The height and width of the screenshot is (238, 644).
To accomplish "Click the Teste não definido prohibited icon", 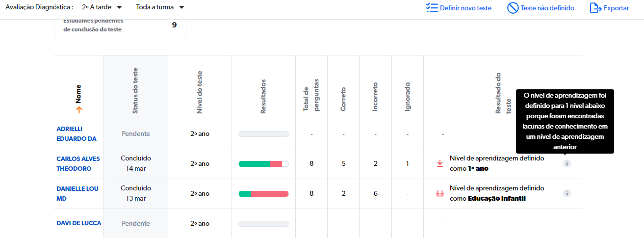I will (x=513, y=8).
